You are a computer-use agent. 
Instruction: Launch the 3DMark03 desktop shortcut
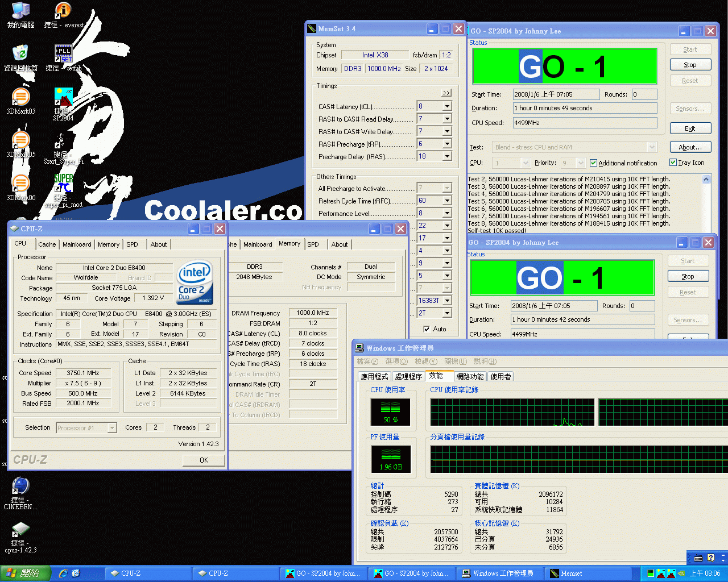pos(20,101)
